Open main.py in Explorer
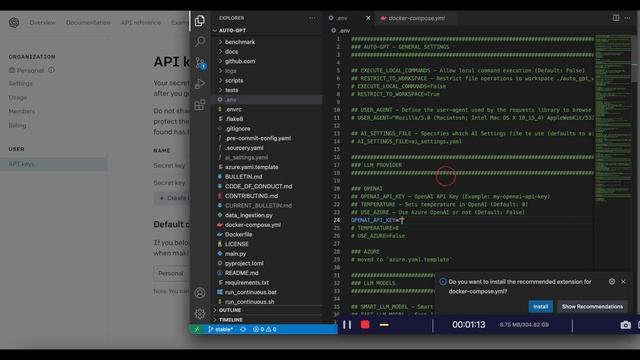The image size is (640, 360). click(236, 254)
